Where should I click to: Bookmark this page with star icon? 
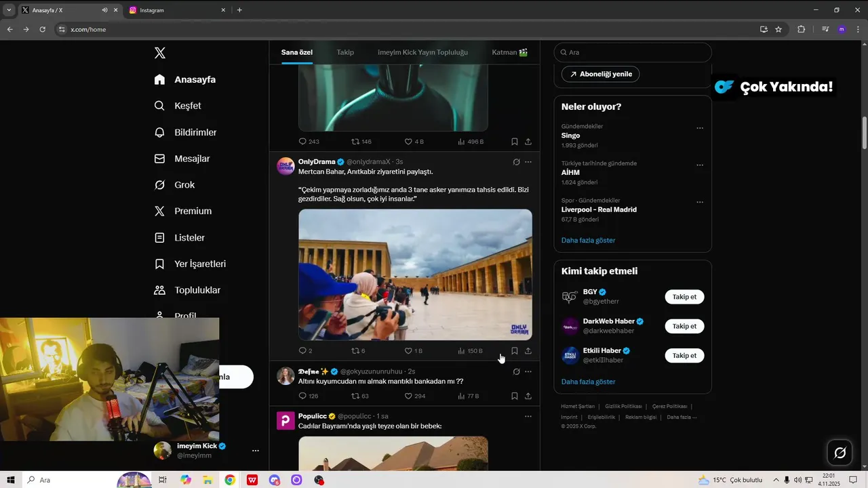coord(778,29)
